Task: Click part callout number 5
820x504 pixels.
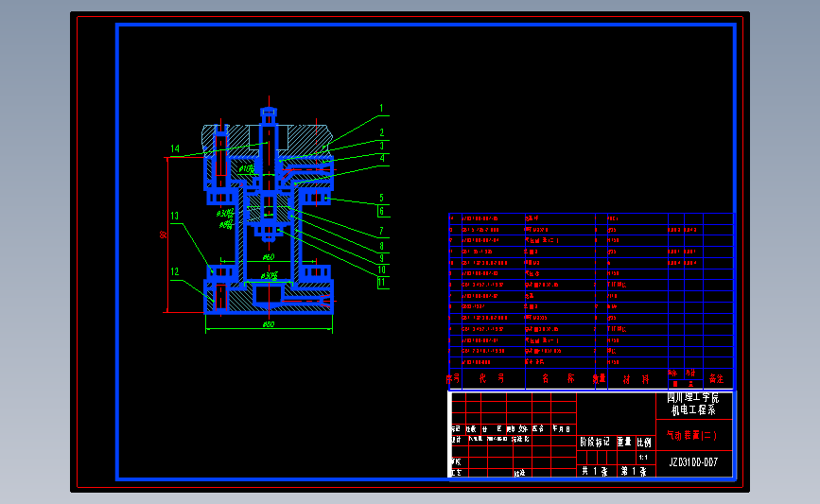Action: 382,198
